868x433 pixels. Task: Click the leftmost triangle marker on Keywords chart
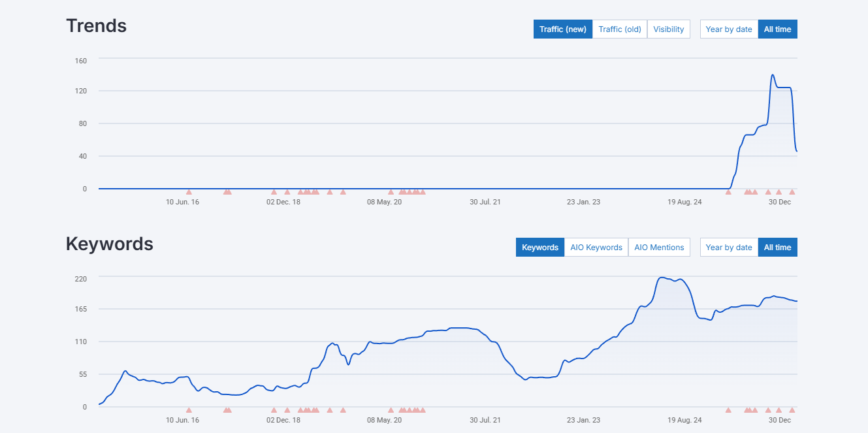189,410
